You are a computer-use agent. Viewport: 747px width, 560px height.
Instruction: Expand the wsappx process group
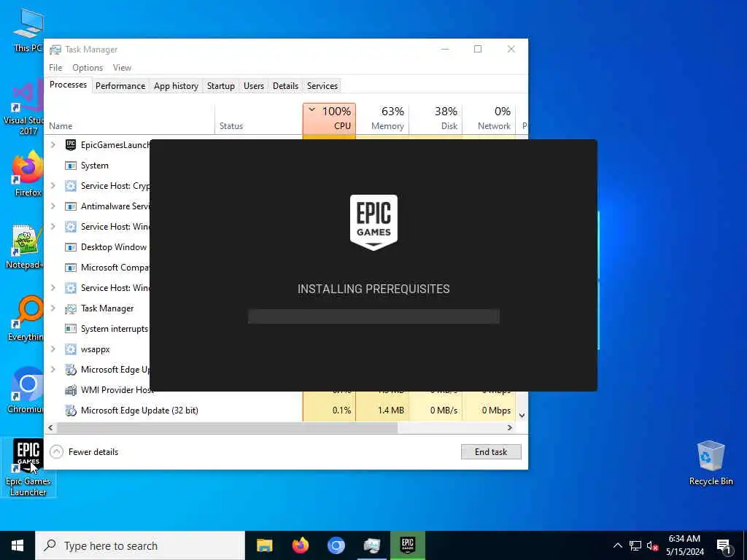pyautogui.click(x=53, y=349)
